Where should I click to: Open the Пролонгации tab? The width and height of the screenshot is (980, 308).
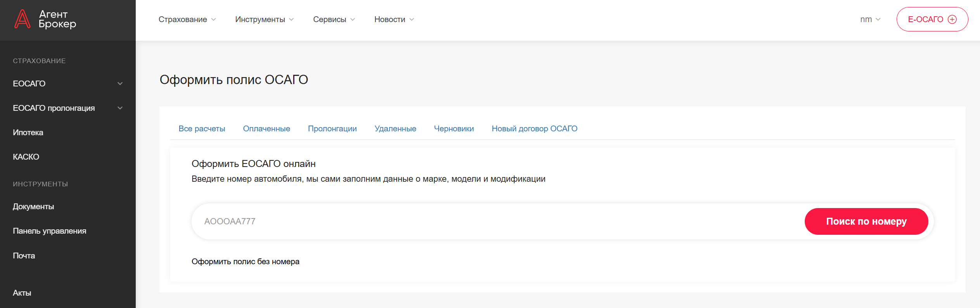click(x=332, y=129)
